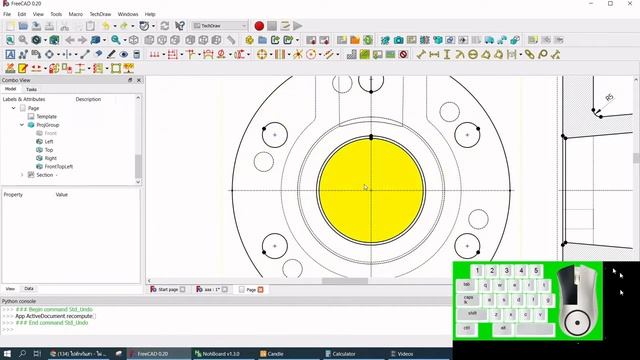
Task: Select the Template tree item
Action: pos(47,116)
